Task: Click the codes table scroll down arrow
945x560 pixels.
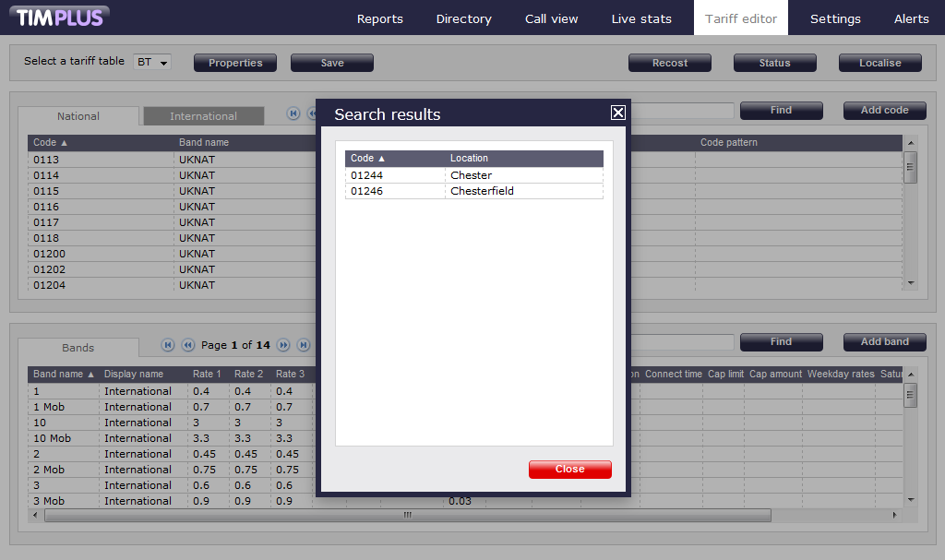Action: point(911,282)
